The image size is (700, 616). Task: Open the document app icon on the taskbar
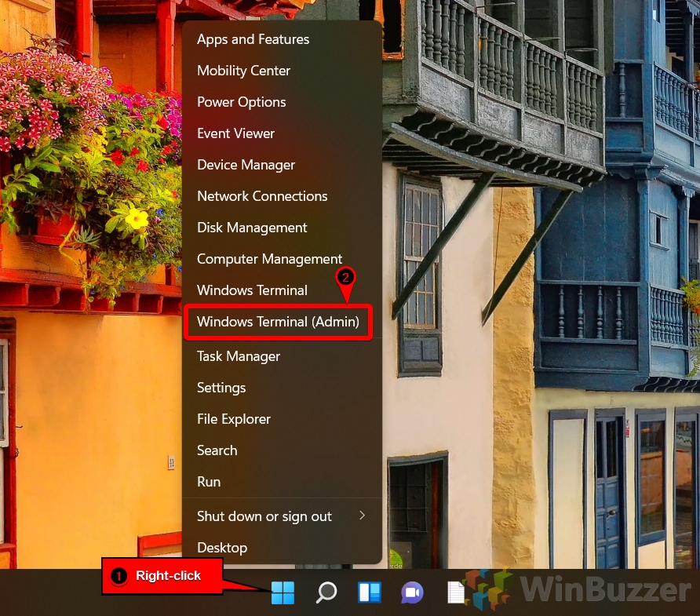[x=455, y=593]
